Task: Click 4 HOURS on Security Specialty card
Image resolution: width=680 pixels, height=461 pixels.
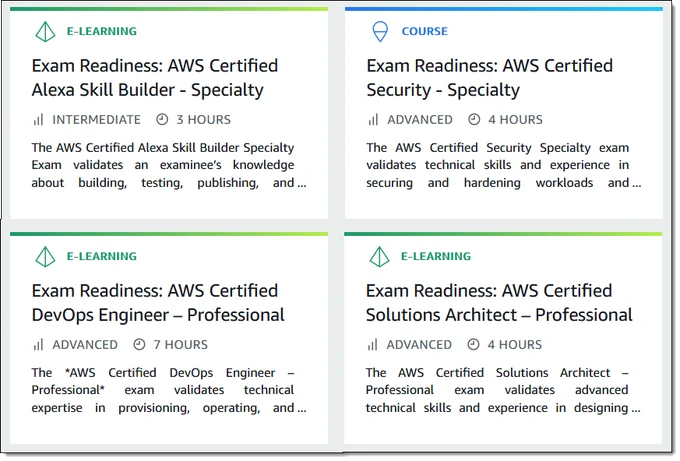Action: pyautogui.click(x=515, y=120)
